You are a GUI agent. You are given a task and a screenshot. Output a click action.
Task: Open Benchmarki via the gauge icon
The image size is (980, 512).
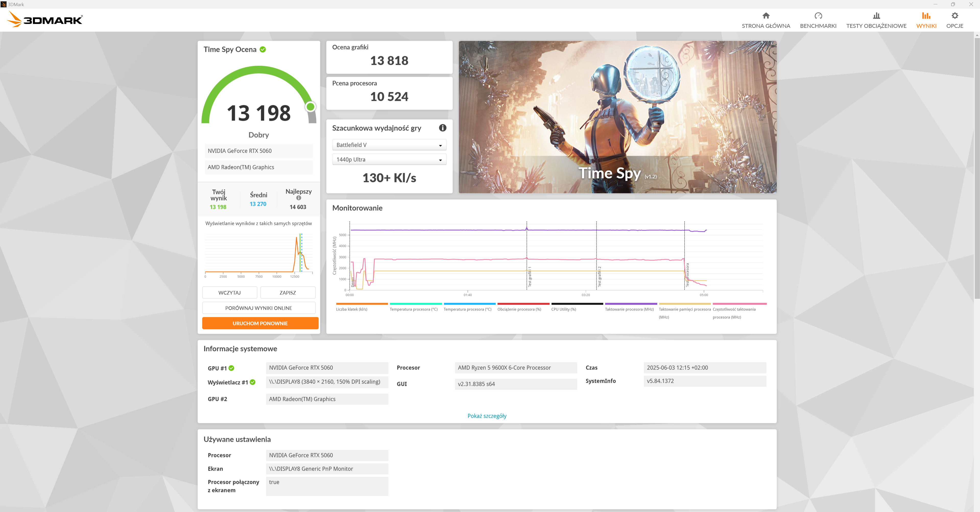point(818,16)
